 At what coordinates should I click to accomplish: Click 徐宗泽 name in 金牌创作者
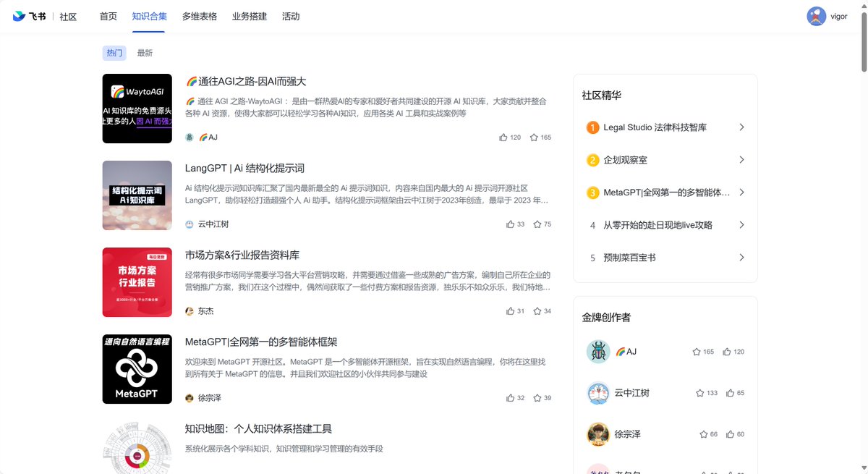pyautogui.click(x=628, y=434)
